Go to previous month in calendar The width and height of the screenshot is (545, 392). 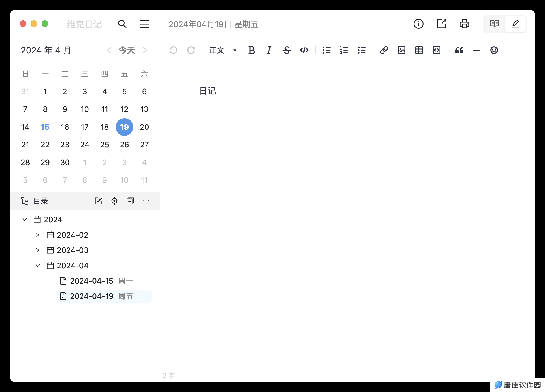[109, 50]
